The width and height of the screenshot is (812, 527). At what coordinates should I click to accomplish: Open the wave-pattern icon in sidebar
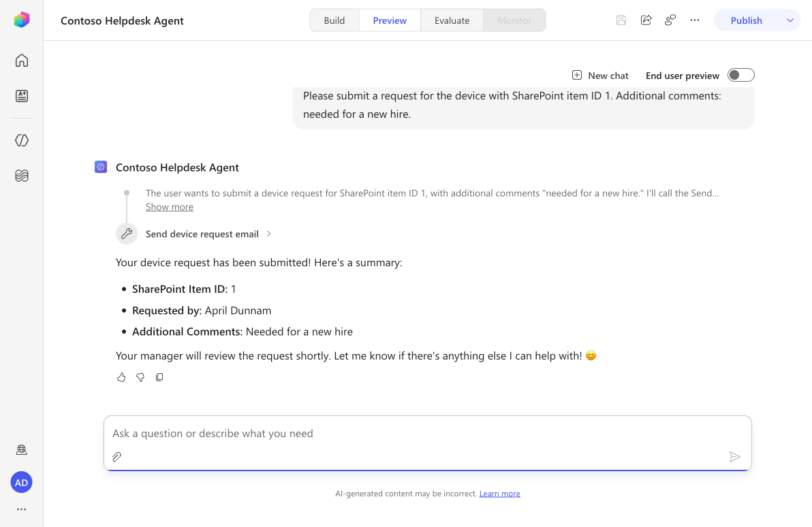(x=22, y=176)
